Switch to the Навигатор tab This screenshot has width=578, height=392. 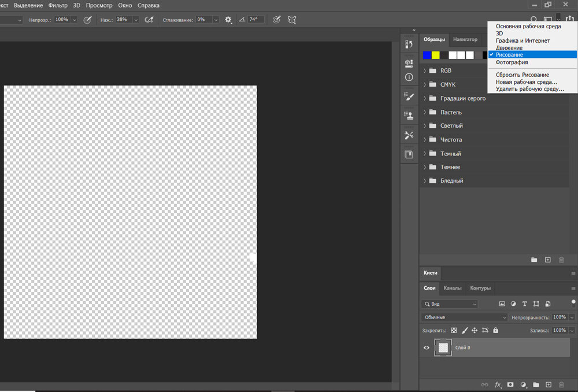tap(465, 39)
